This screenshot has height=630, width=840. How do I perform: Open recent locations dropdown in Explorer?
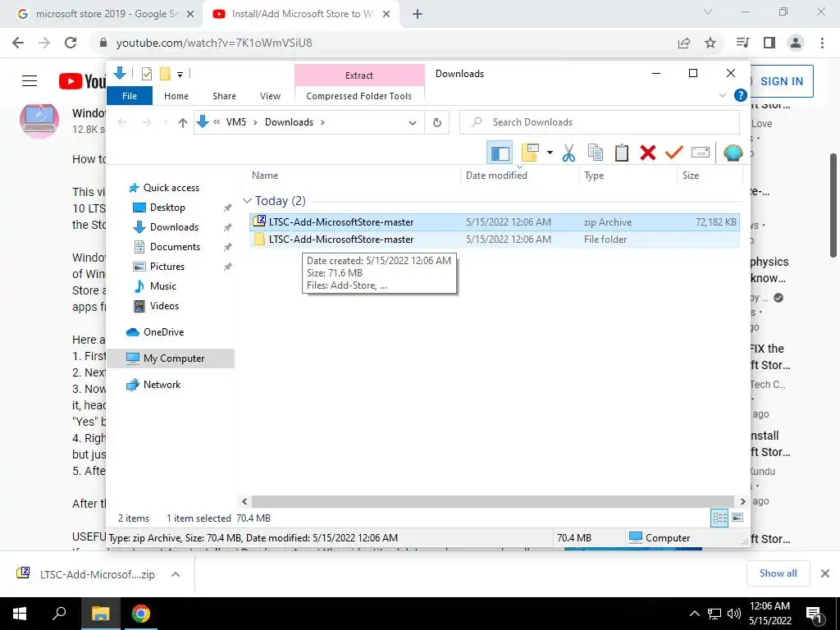(x=166, y=123)
